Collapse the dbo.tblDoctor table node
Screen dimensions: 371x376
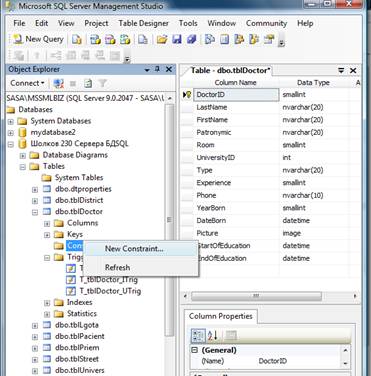35,212
